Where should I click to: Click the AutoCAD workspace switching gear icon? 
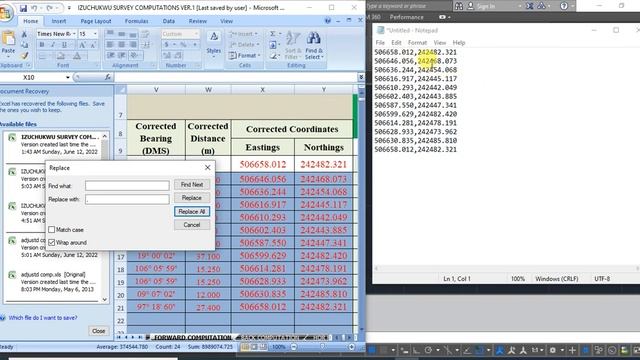pyautogui.click(x=553, y=350)
